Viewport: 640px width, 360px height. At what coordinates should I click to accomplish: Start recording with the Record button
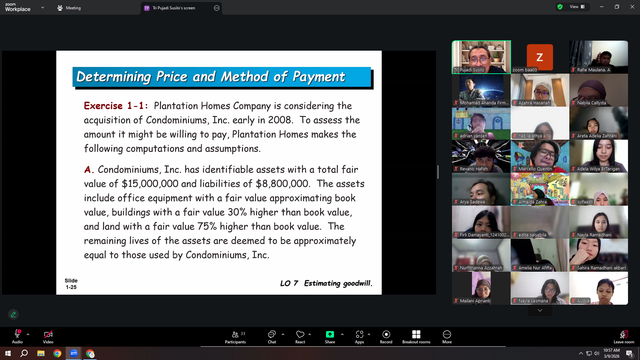point(386,337)
